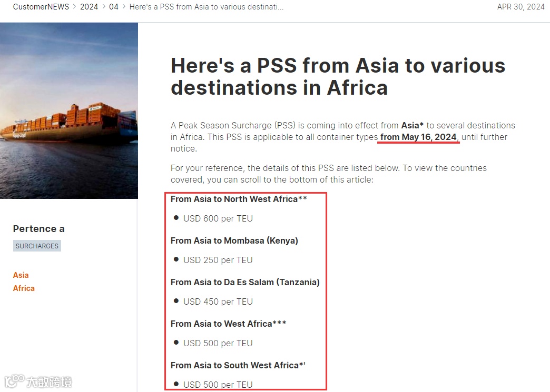Viewport: 550px width, 392px height.
Task: Click the Mombasa (Kenya) heading
Action: pyautogui.click(x=234, y=240)
